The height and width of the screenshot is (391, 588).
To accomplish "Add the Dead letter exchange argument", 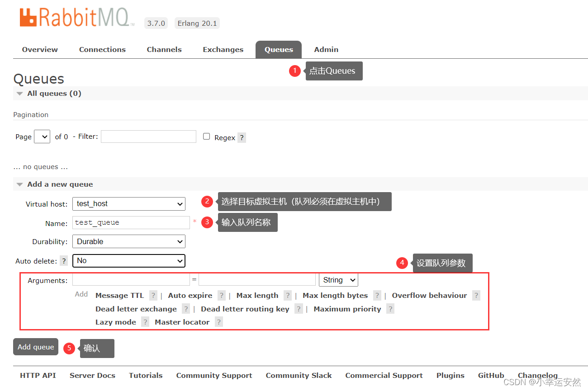I will pyautogui.click(x=136, y=309).
